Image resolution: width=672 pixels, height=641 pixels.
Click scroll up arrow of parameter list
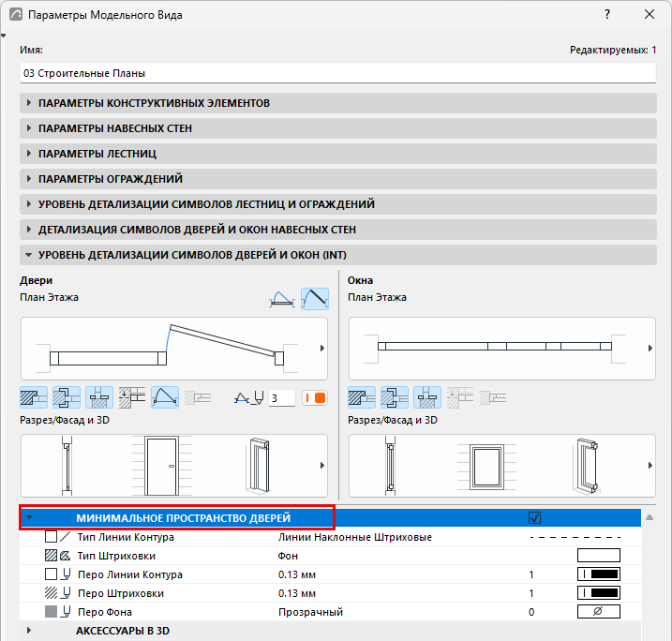650,517
